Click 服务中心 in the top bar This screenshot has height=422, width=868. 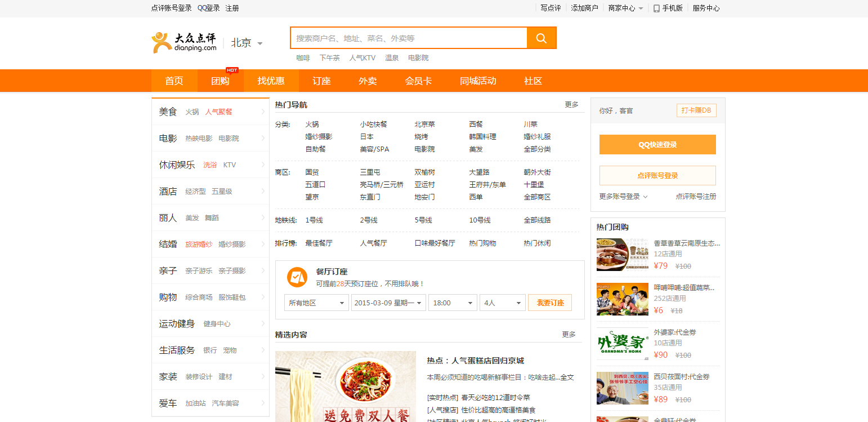click(x=706, y=8)
